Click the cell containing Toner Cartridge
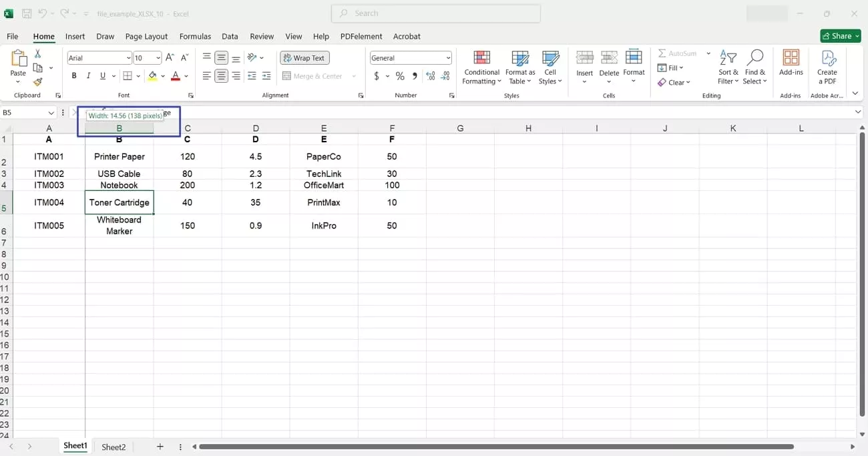 pos(119,202)
